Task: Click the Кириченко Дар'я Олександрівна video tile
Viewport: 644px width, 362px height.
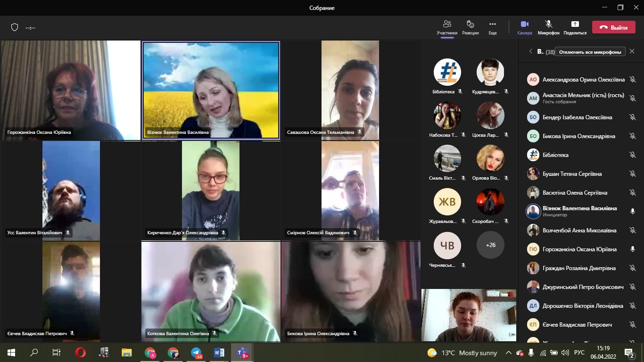Action: click(211, 191)
